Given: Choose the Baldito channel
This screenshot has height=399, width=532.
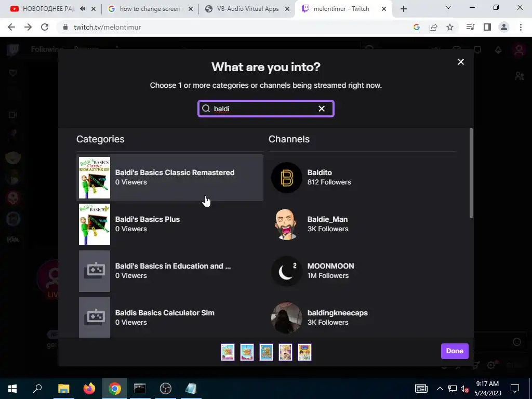Looking at the screenshot, I should point(362,178).
